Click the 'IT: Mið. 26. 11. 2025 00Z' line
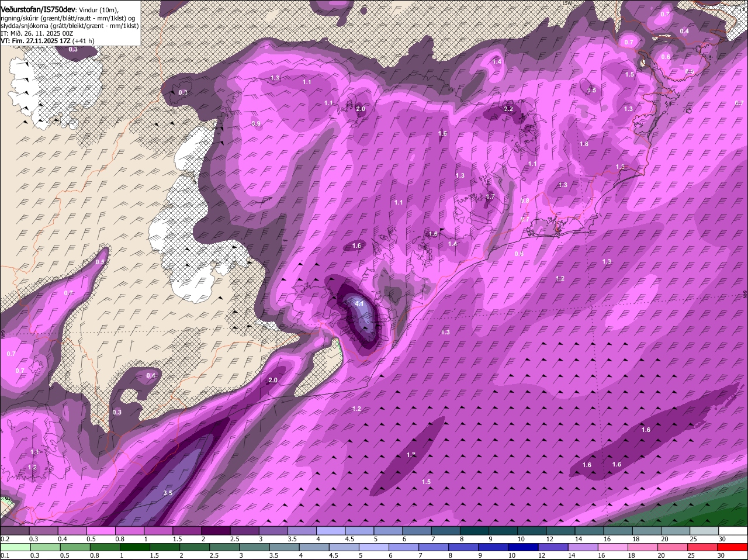The width and height of the screenshot is (748, 560). click(37, 33)
